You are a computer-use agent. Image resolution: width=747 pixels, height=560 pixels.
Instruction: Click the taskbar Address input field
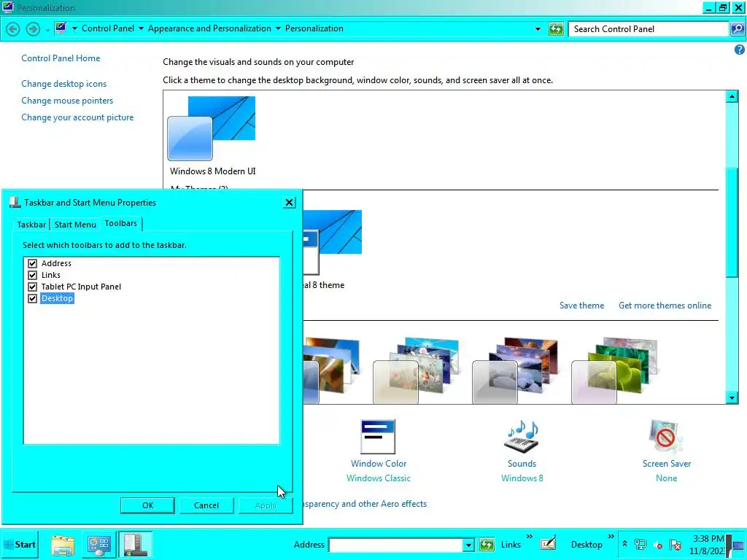point(396,545)
